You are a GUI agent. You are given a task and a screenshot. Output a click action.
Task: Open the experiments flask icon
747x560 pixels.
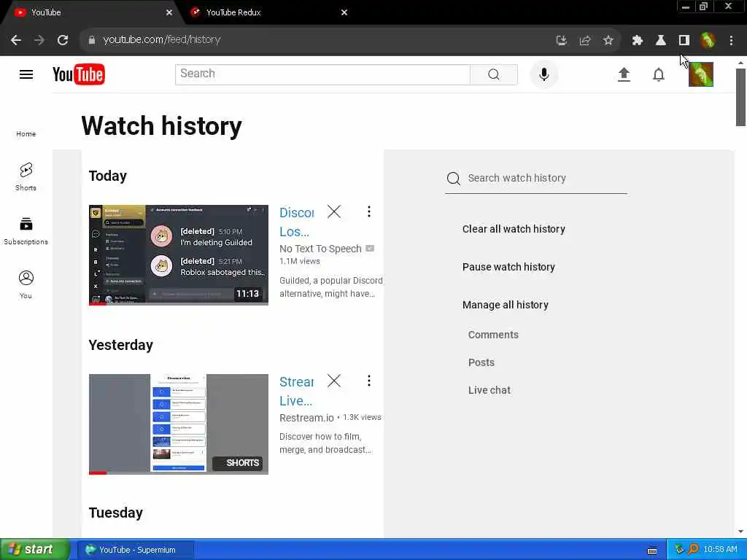pos(661,41)
